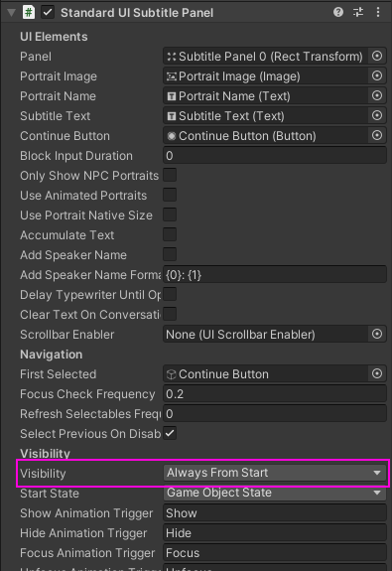Open the Visibility dropdown set to Always From Start
Screen dimensions: 392x571
(x=275, y=473)
